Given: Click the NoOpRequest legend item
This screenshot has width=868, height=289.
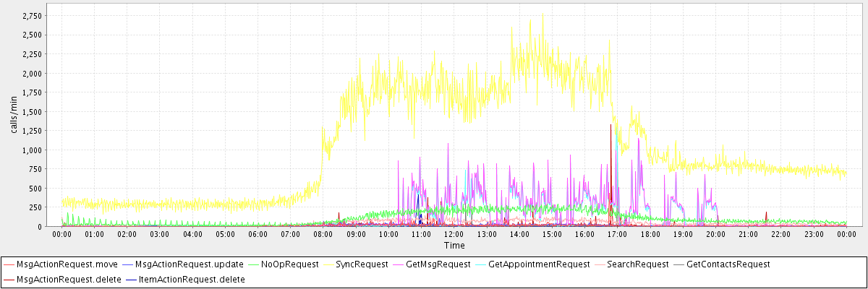Looking at the screenshot, I should pyautogui.click(x=289, y=264).
